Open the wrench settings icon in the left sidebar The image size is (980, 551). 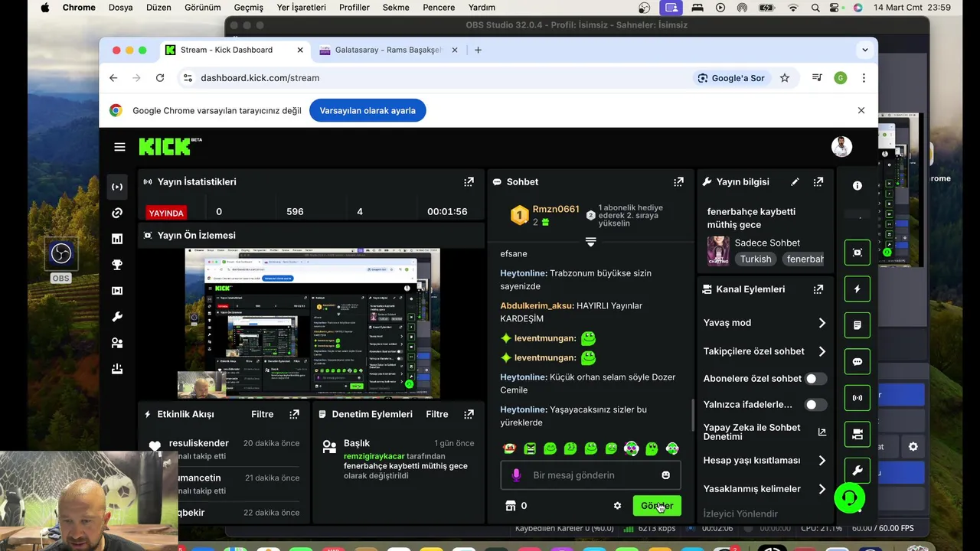point(117,317)
